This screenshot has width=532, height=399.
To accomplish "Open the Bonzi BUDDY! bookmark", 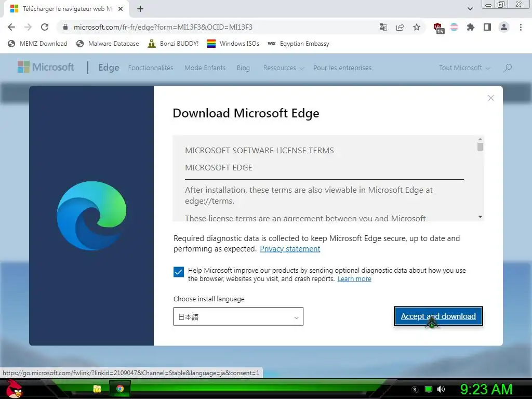I will 173,44.
